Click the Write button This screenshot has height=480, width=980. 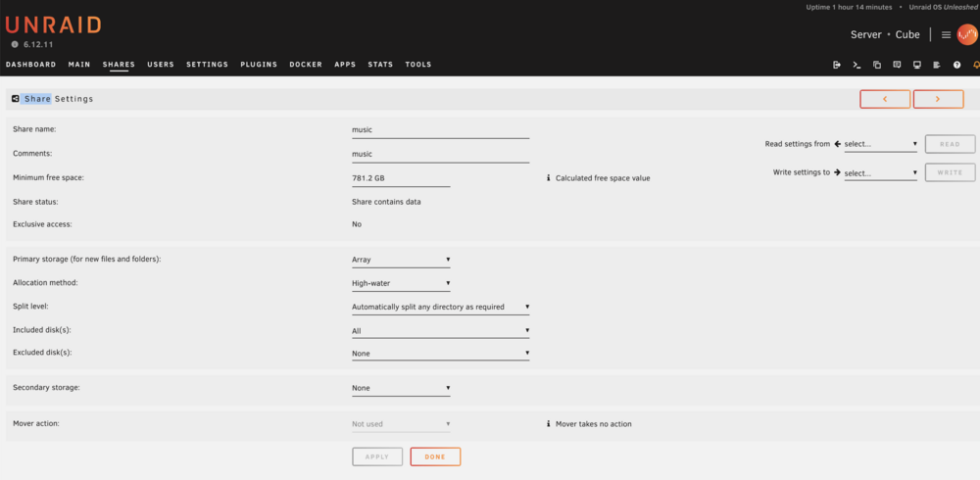(x=950, y=172)
